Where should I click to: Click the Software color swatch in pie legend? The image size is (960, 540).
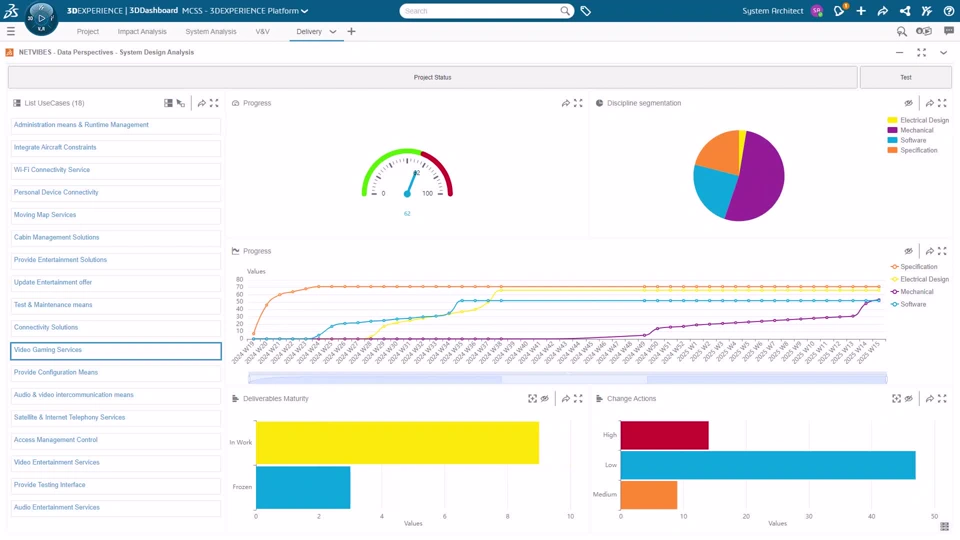pos(892,140)
